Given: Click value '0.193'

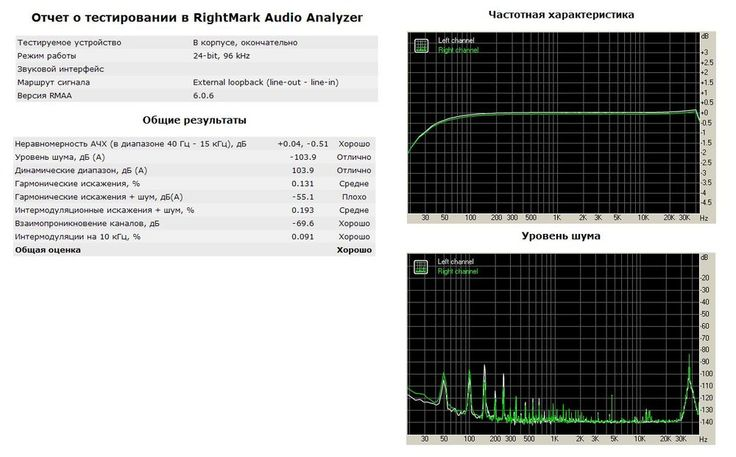Looking at the screenshot, I should tap(303, 210).
